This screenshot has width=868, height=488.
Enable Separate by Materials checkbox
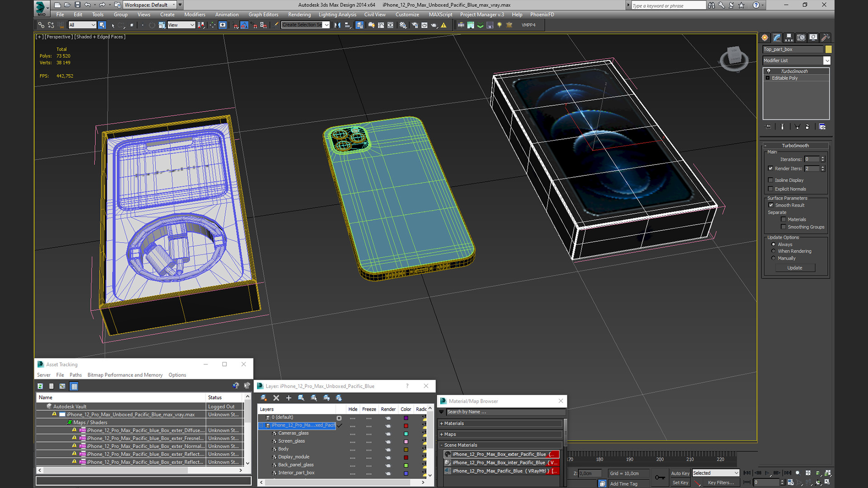pos(783,220)
